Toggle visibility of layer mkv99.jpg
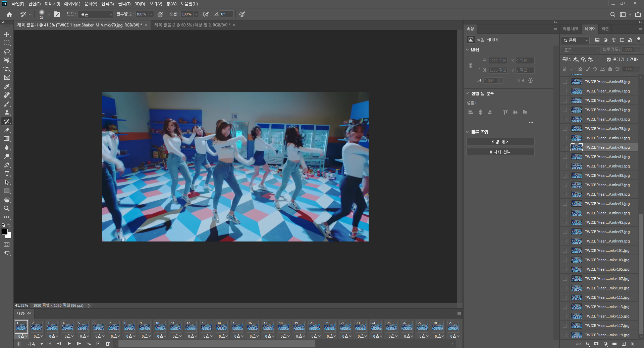The image size is (644, 348). (565, 241)
